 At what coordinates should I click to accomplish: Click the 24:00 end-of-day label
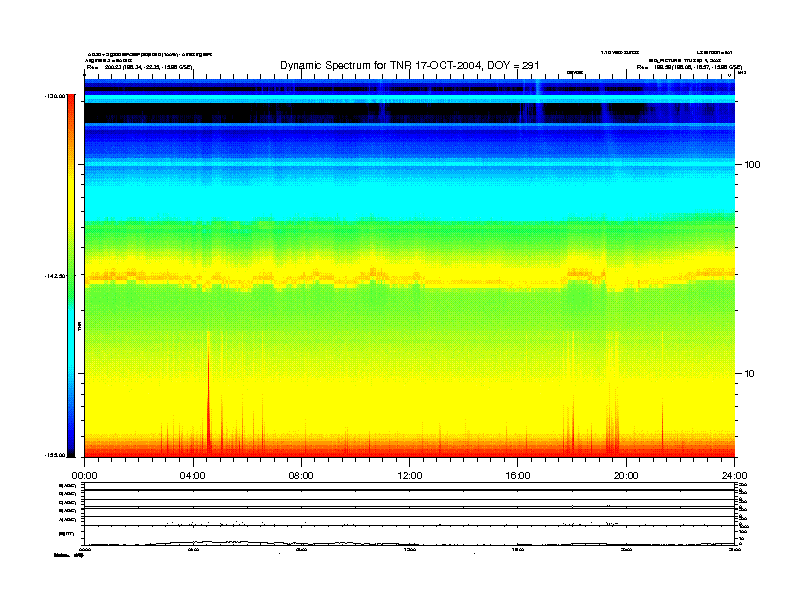[734, 476]
